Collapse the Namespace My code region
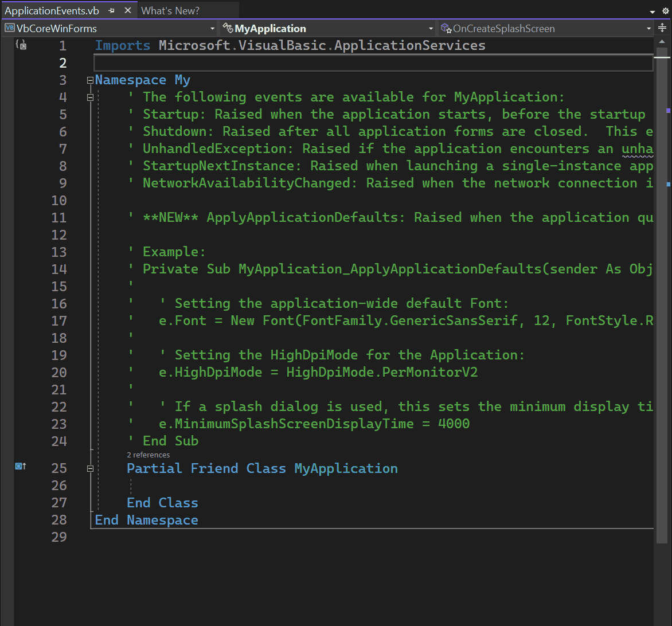 point(90,80)
